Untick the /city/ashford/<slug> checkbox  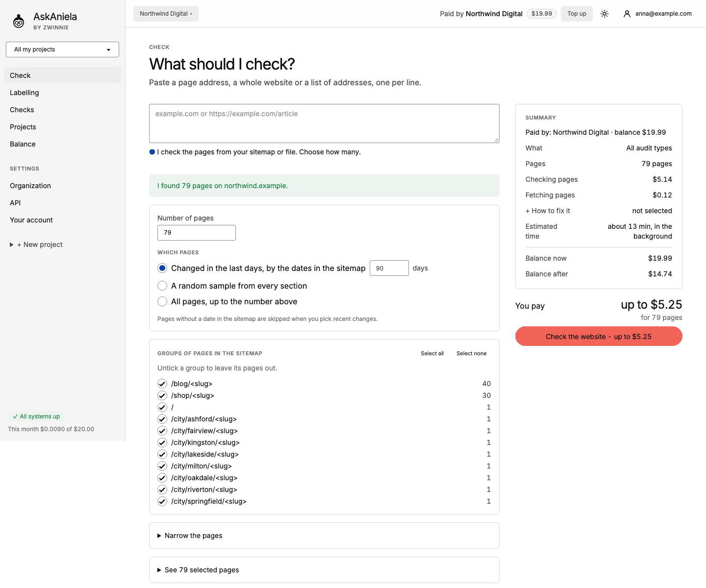[162, 419]
